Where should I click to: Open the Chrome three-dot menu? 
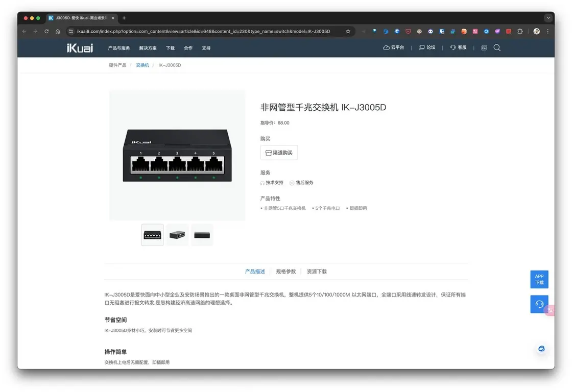(547, 31)
